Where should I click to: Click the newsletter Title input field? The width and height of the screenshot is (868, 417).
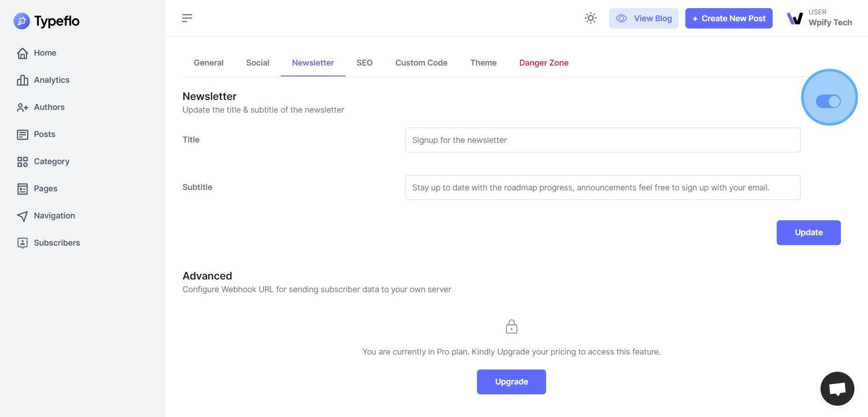click(602, 140)
